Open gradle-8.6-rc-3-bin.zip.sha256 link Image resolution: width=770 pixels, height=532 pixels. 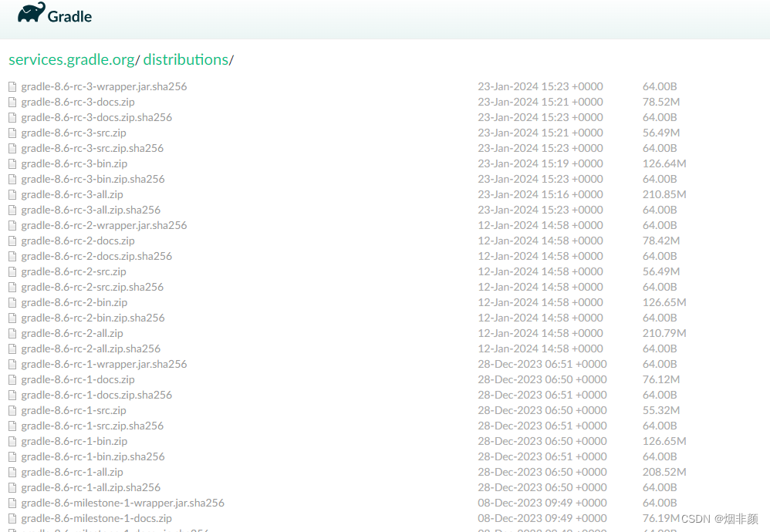click(x=93, y=179)
